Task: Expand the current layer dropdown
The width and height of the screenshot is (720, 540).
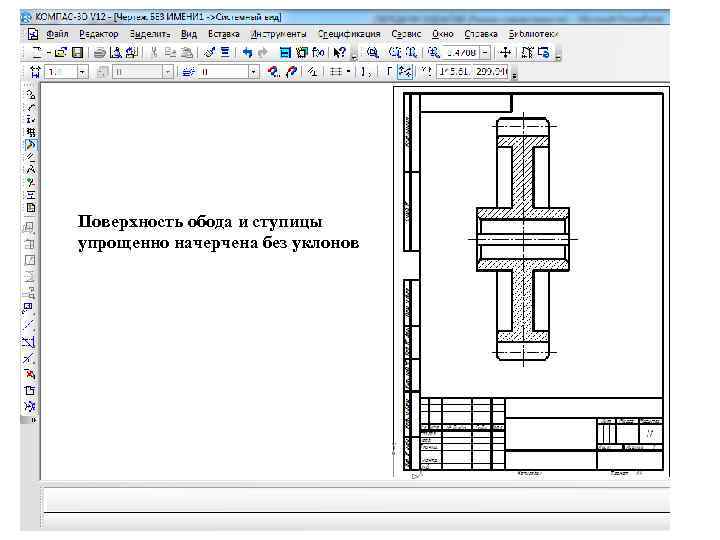Action: point(253,72)
